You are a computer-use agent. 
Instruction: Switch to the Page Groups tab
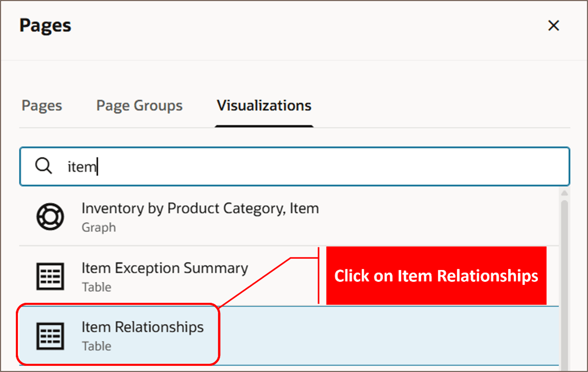139,106
